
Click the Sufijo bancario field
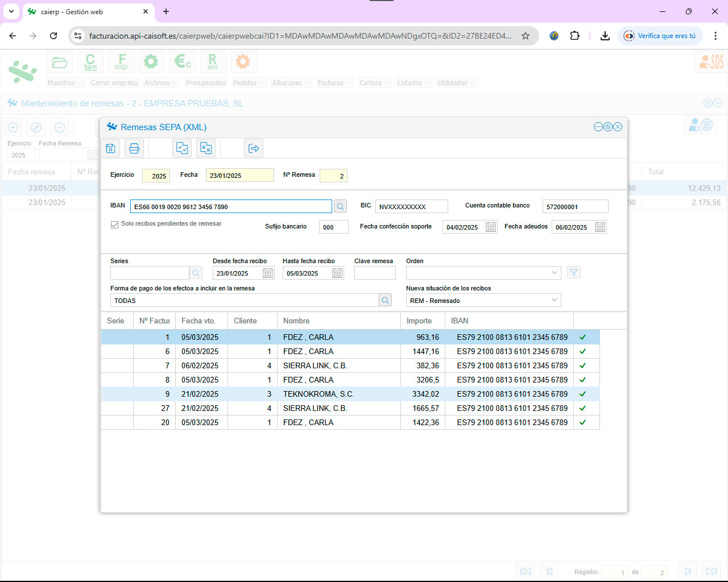click(333, 227)
